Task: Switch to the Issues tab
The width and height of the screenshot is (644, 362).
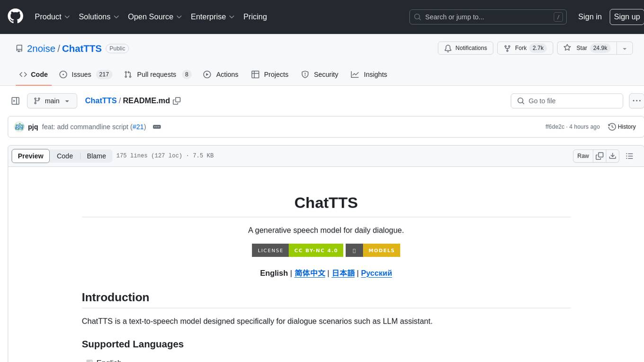Action: (x=85, y=74)
